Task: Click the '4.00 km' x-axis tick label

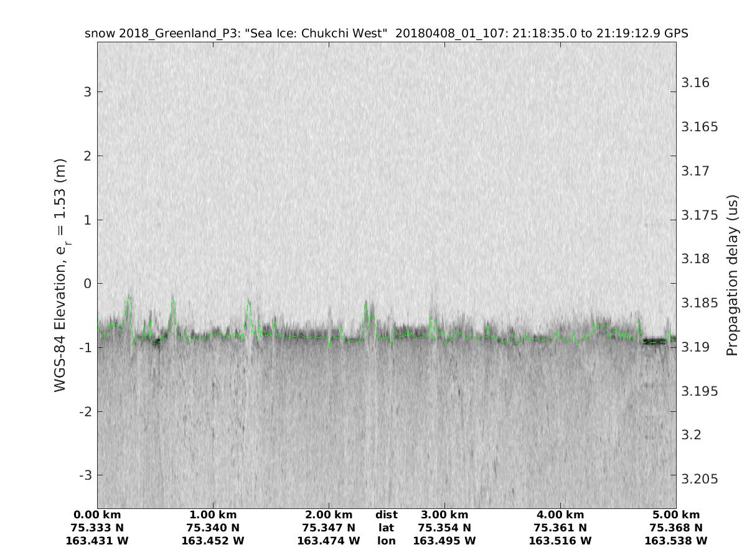Action: (560, 515)
